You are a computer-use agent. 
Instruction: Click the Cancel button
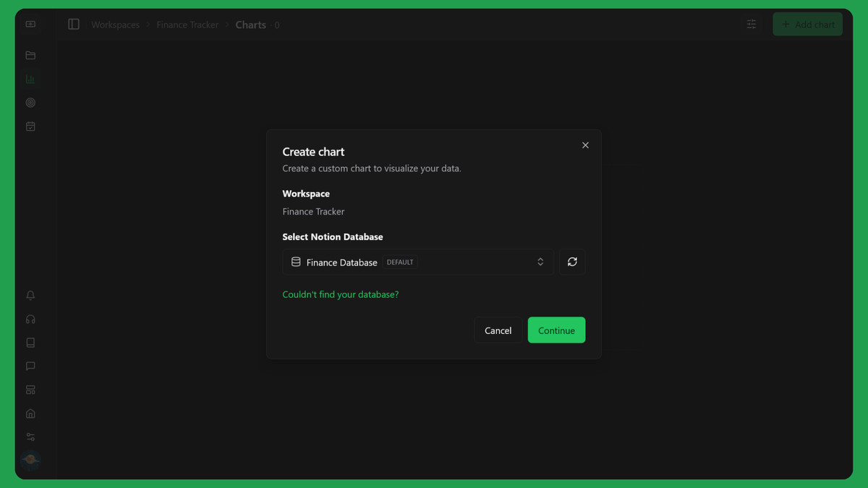[498, 330]
